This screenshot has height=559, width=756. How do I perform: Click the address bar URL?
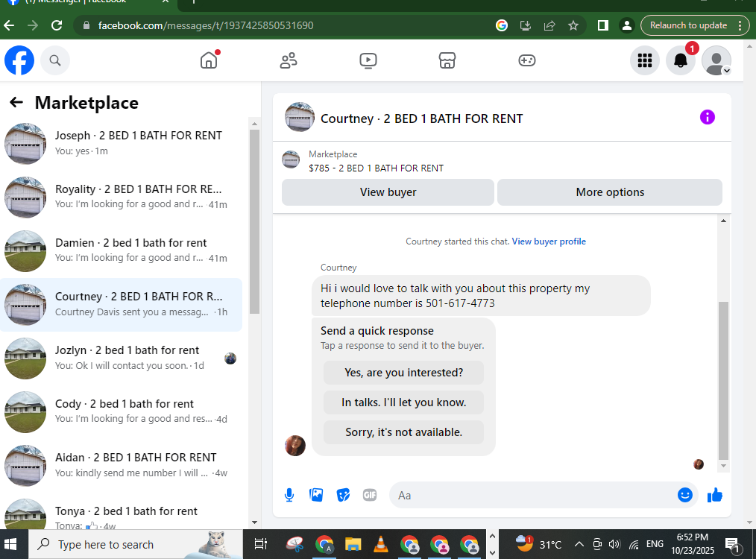(206, 25)
